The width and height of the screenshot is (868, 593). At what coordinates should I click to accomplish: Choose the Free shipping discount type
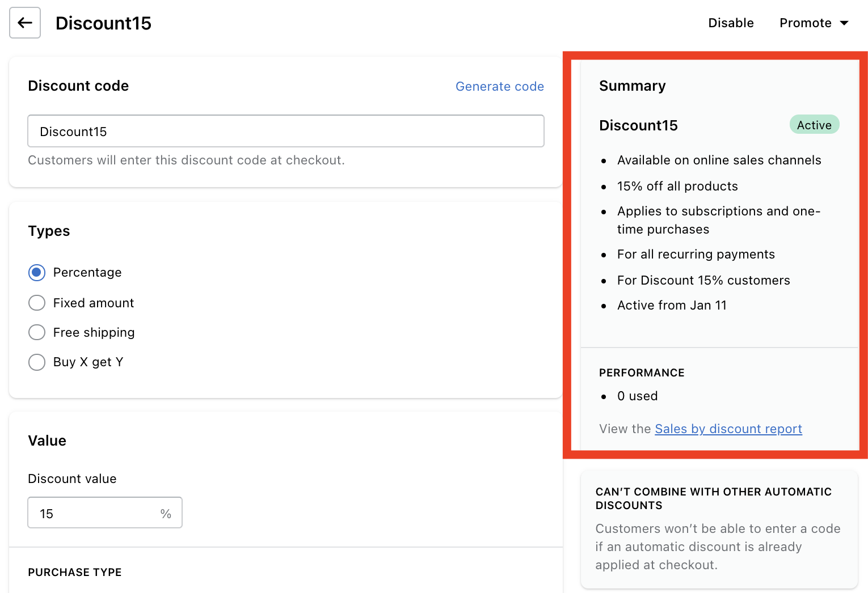click(x=37, y=332)
